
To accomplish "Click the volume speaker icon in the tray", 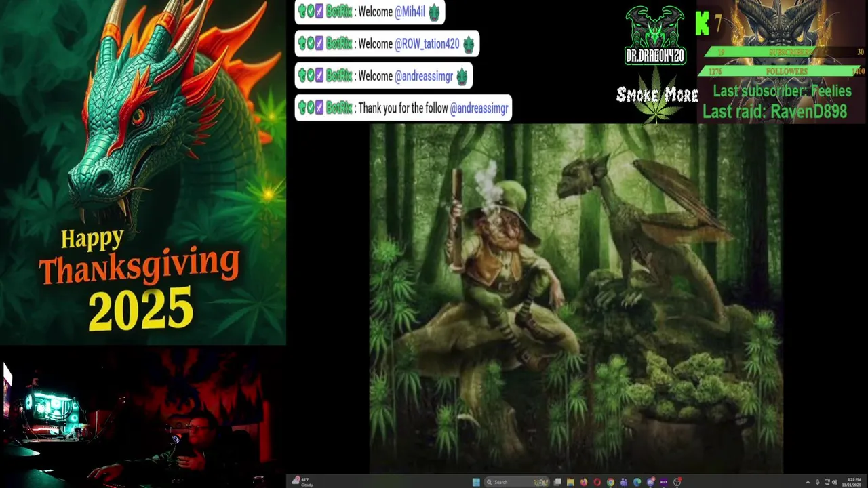I will pos(835,482).
